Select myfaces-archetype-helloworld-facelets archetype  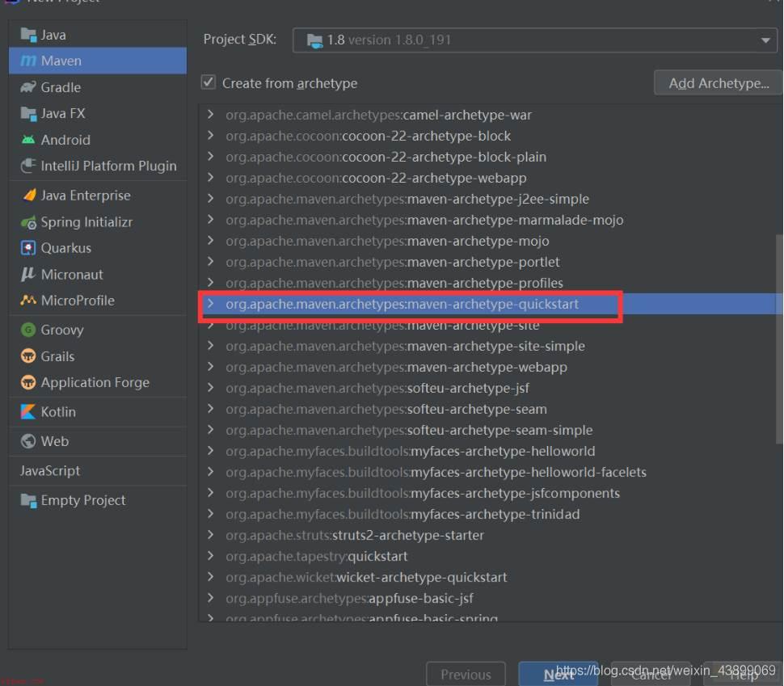point(436,472)
